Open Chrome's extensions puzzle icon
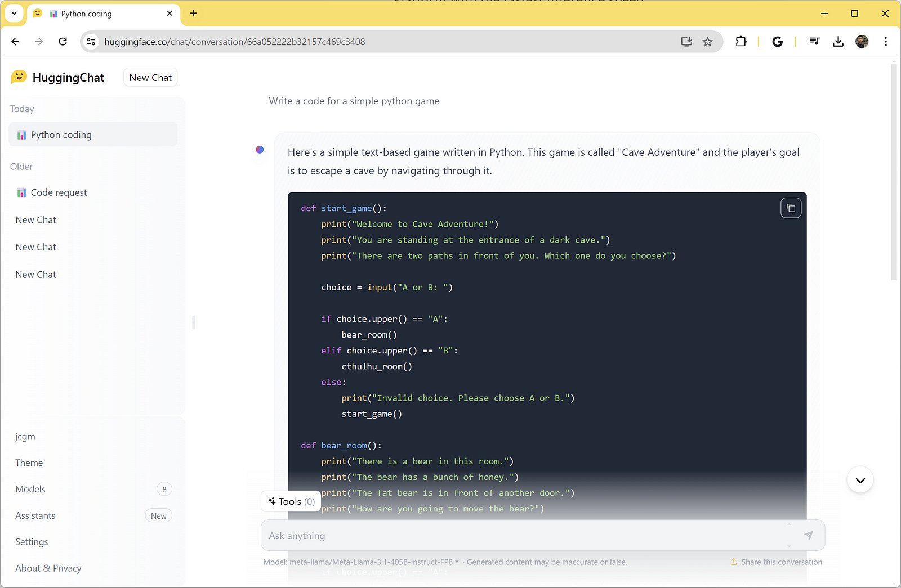 pos(741,41)
